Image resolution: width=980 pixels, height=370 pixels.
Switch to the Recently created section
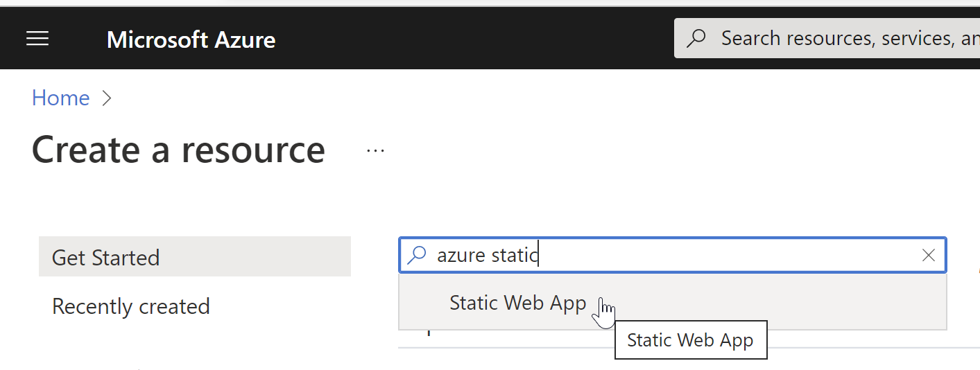(131, 306)
